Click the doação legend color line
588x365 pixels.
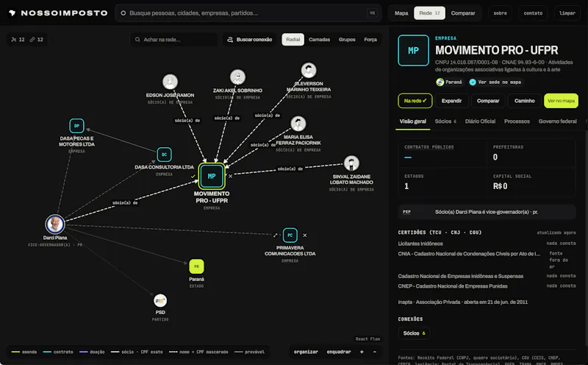point(84,352)
